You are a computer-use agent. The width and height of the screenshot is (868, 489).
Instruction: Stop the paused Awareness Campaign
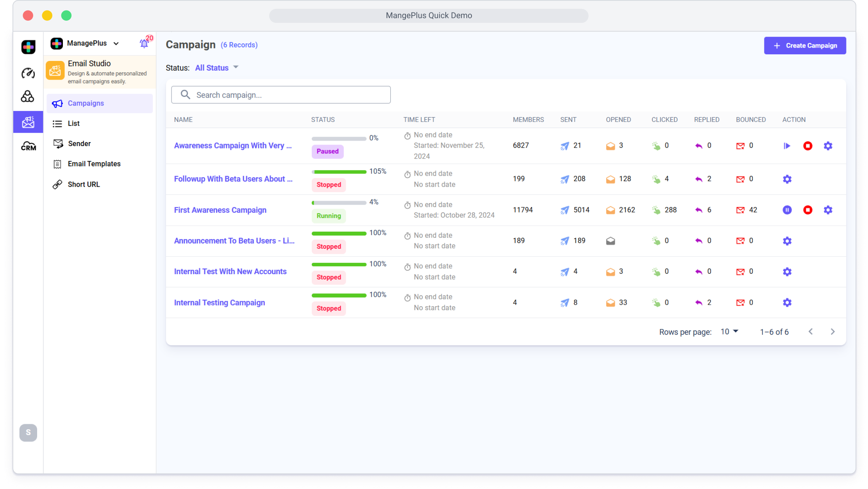807,146
